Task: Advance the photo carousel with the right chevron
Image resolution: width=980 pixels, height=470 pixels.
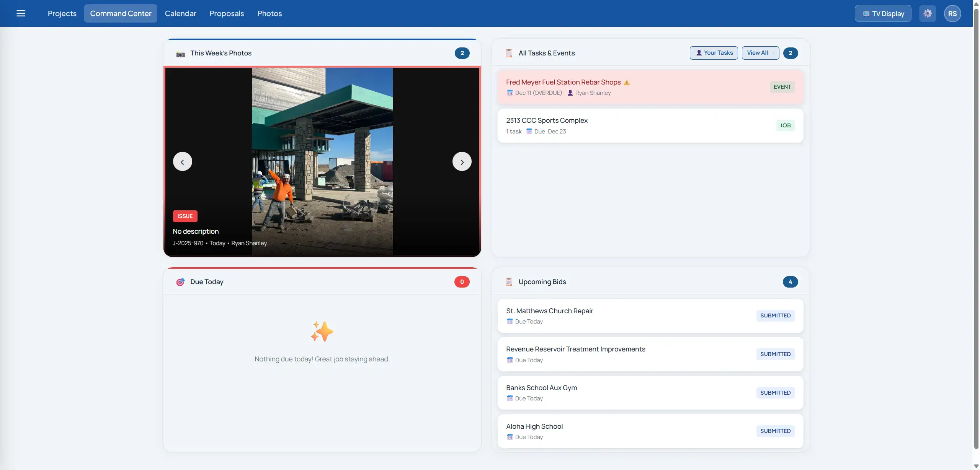Action: (462, 161)
